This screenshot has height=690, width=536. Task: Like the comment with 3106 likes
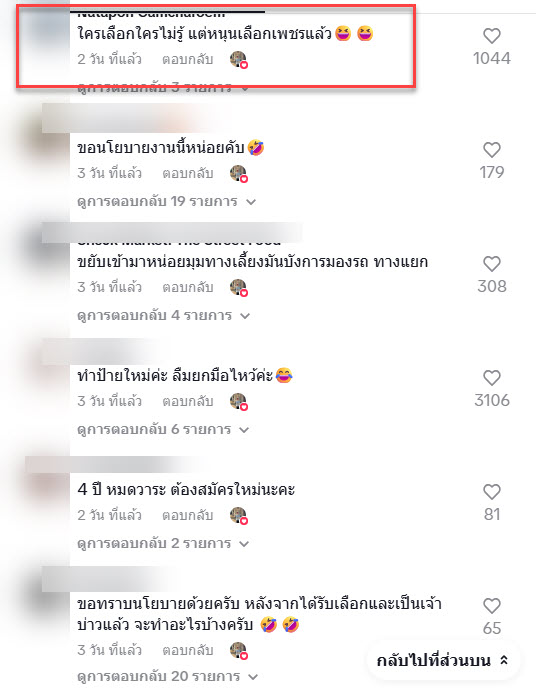pyautogui.click(x=492, y=378)
